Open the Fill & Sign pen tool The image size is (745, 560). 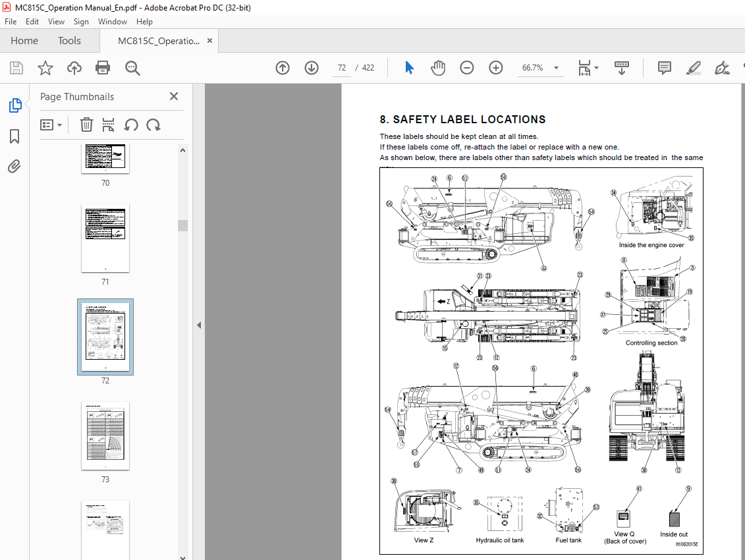722,68
